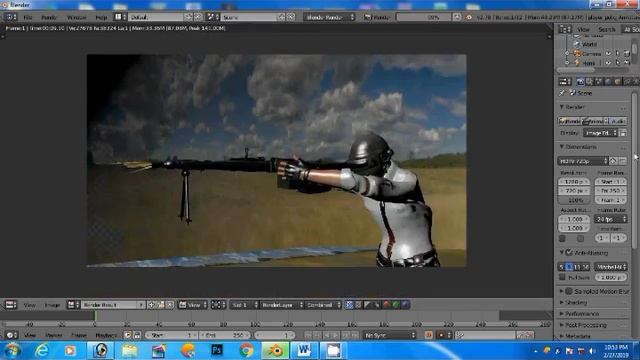The image size is (640, 360).
Task: Toggle the Anti-Aliasing checkbox
Action: pos(569,253)
